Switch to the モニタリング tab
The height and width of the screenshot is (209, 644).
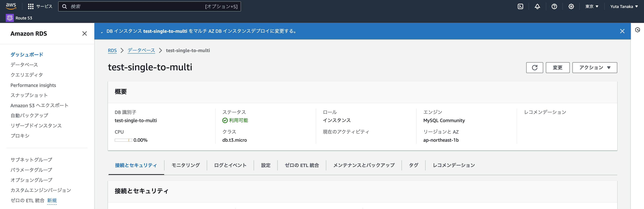(185, 165)
